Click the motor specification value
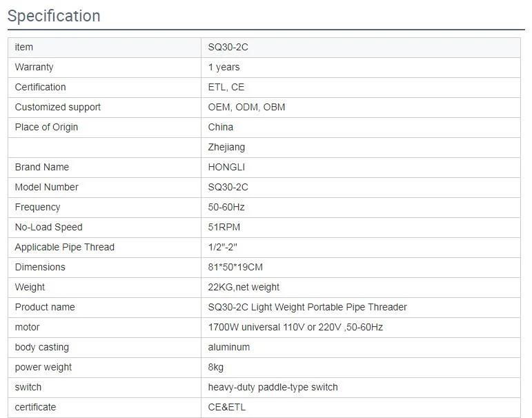 coord(295,328)
